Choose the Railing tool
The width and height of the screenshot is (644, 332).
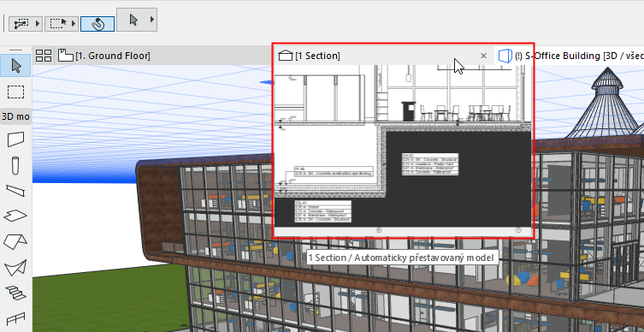pyautogui.click(x=15, y=319)
